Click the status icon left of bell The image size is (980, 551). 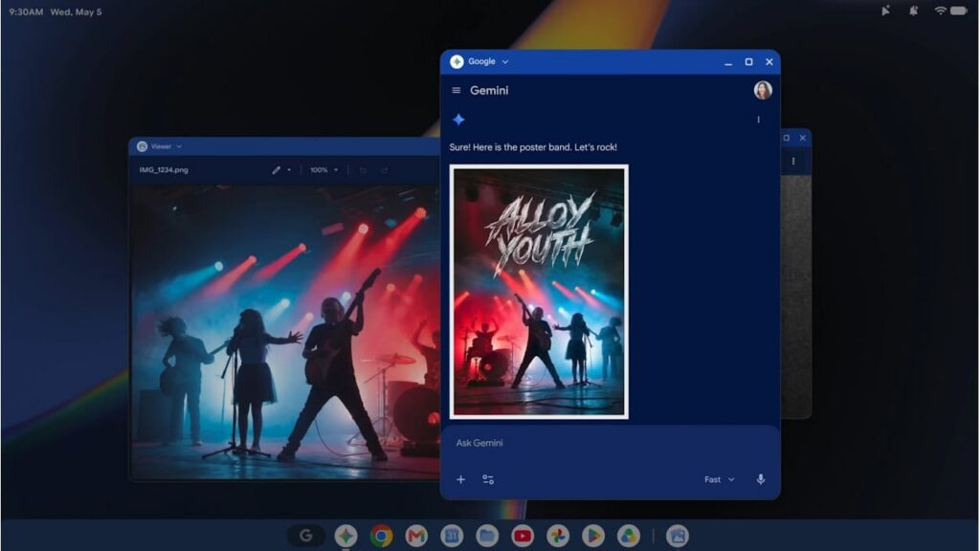point(885,11)
